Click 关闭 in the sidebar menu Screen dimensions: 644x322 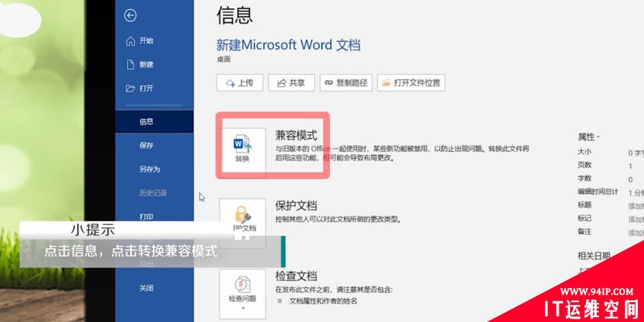(x=146, y=288)
